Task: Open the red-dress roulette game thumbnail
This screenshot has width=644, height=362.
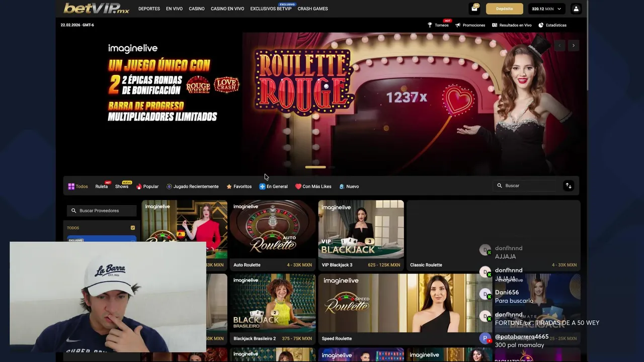Action: [184, 229]
